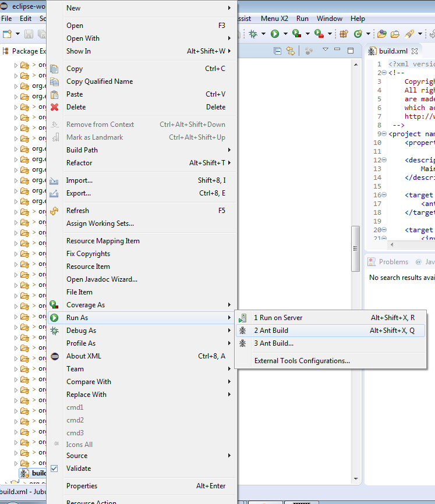Click the Package Explorer vertical scrollbar thumb

[x=355, y=249]
